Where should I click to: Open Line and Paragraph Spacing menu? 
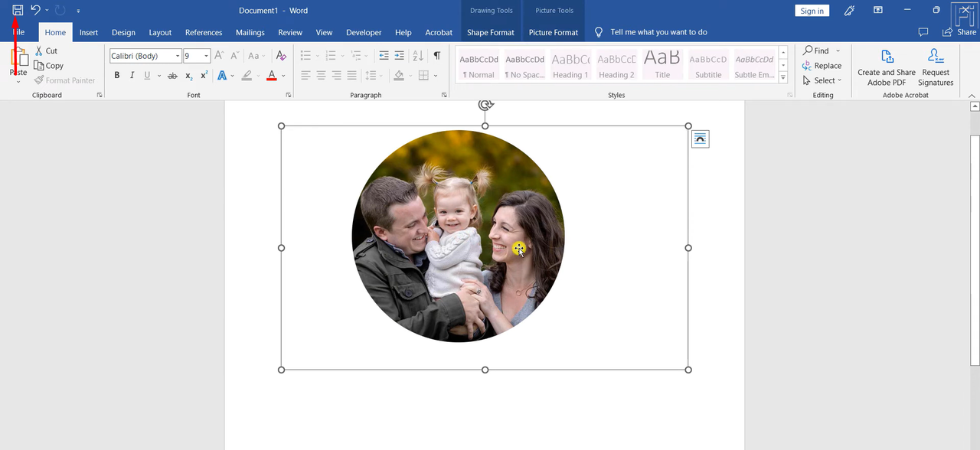(x=374, y=76)
